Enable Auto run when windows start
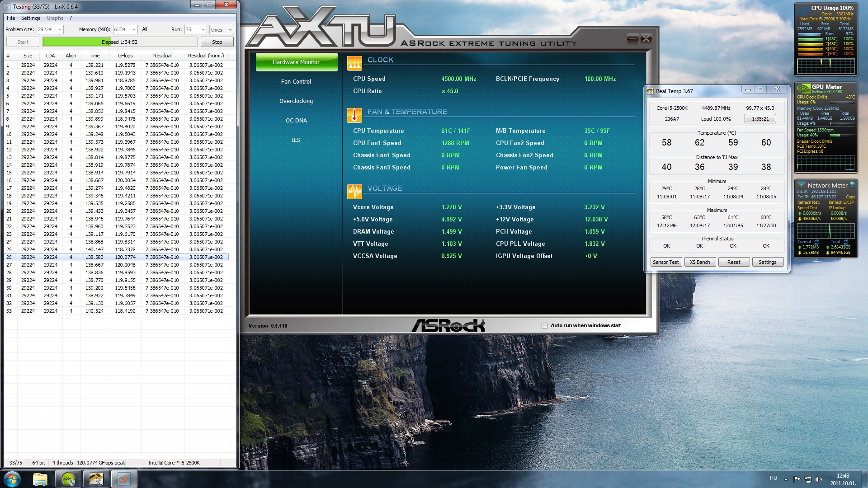The width and height of the screenshot is (868, 488). 545,325
